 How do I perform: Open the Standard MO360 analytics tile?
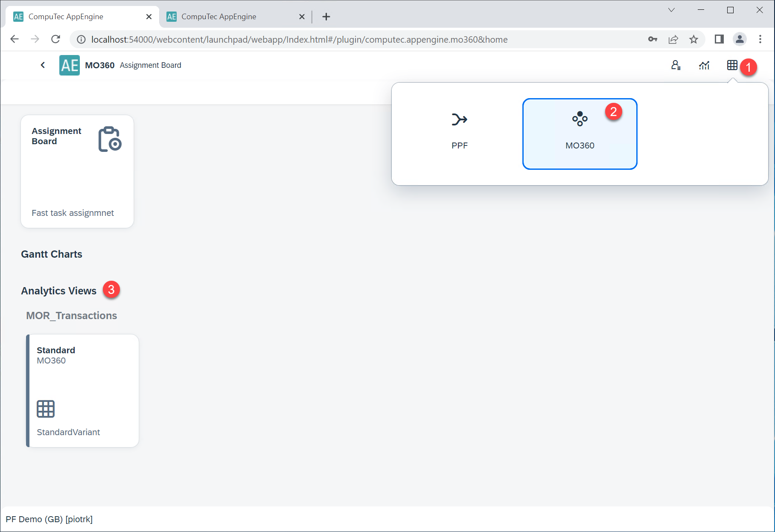click(x=82, y=390)
